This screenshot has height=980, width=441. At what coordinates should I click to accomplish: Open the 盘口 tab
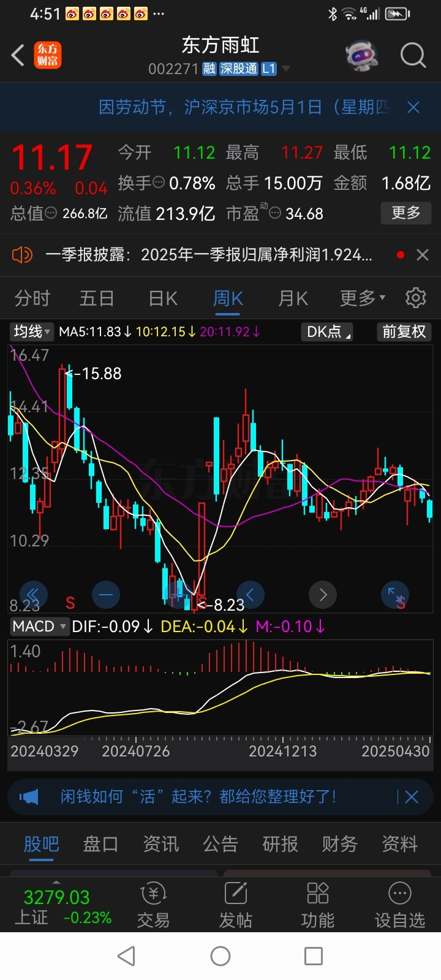click(100, 844)
